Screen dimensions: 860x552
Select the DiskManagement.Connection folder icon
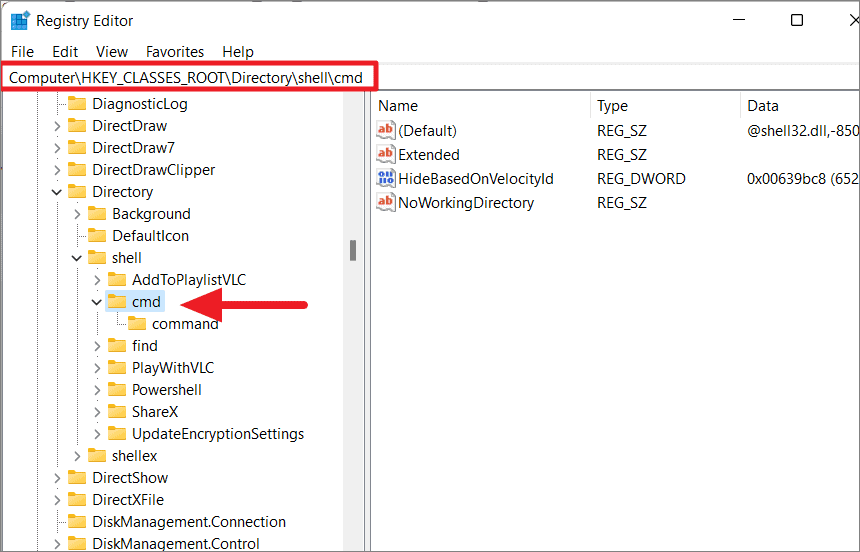77,521
